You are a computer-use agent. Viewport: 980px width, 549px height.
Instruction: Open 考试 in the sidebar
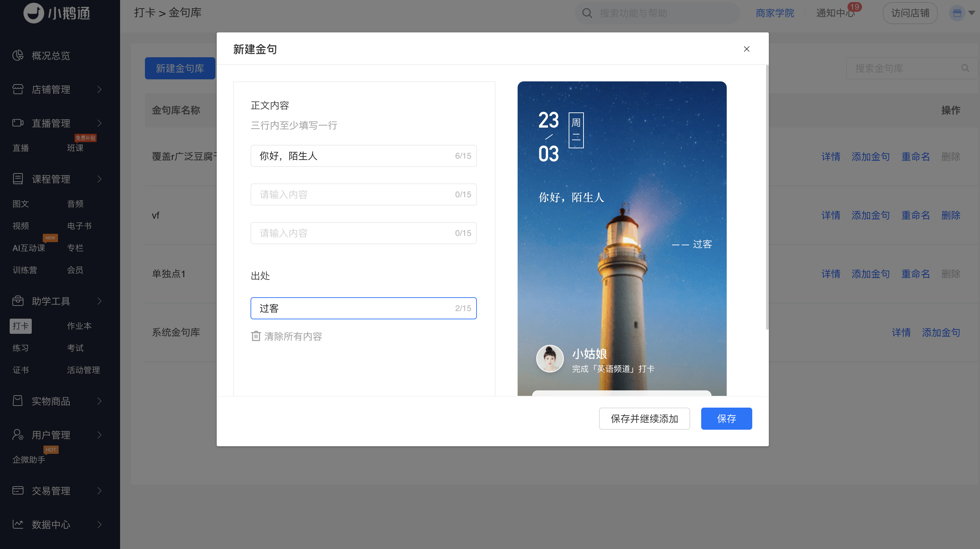pyautogui.click(x=75, y=348)
